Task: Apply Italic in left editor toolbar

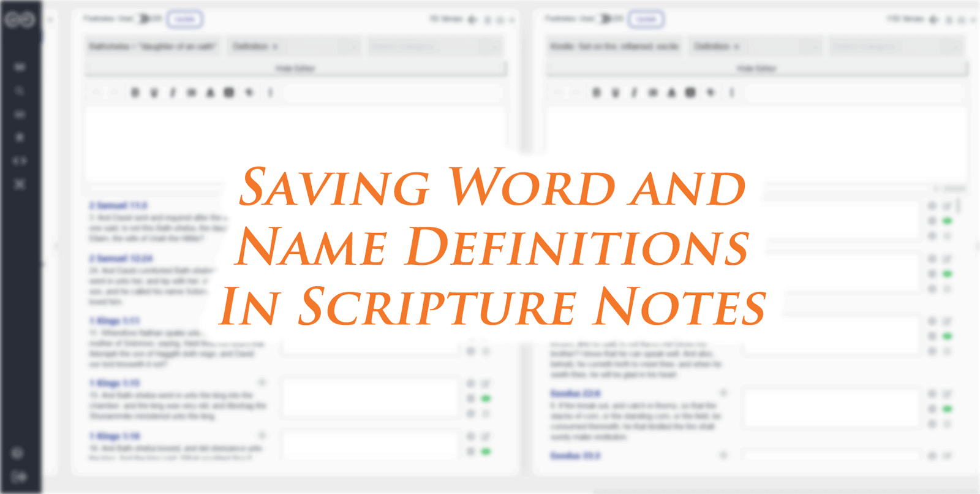Action: [x=173, y=93]
